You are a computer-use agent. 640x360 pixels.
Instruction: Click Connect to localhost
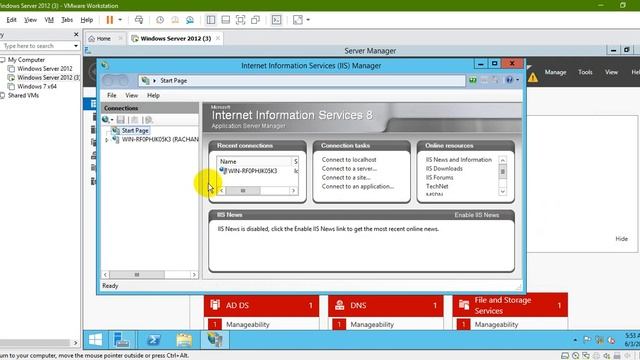pyautogui.click(x=349, y=160)
